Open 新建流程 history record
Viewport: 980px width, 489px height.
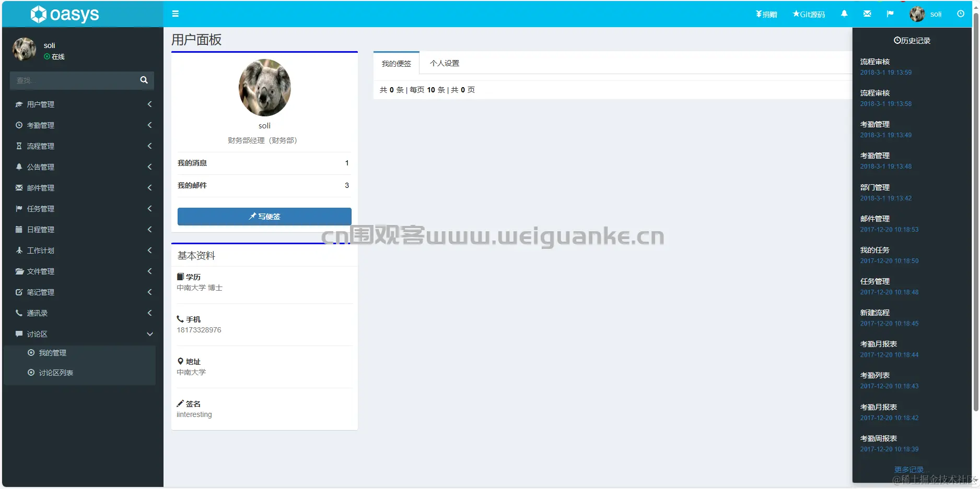pyautogui.click(x=875, y=313)
